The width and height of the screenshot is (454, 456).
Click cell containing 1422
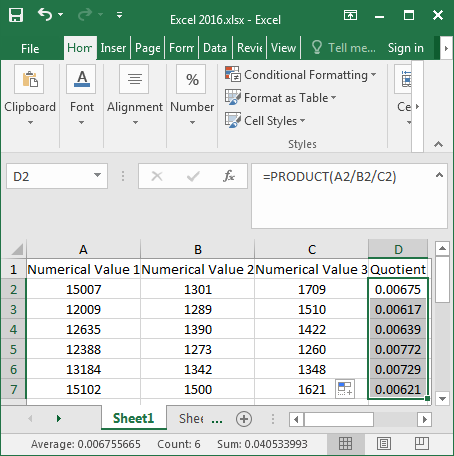[312, 329]
